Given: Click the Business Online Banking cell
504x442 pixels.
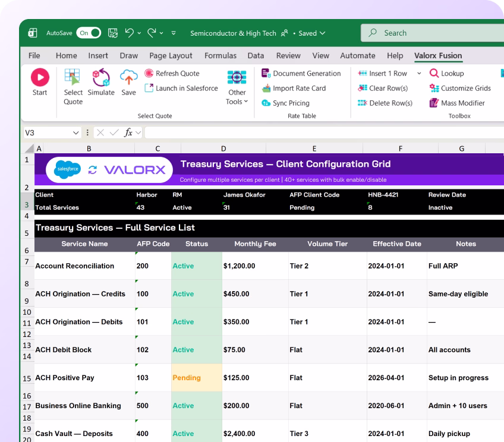Looking at the screenshot, I should (85, 405).
